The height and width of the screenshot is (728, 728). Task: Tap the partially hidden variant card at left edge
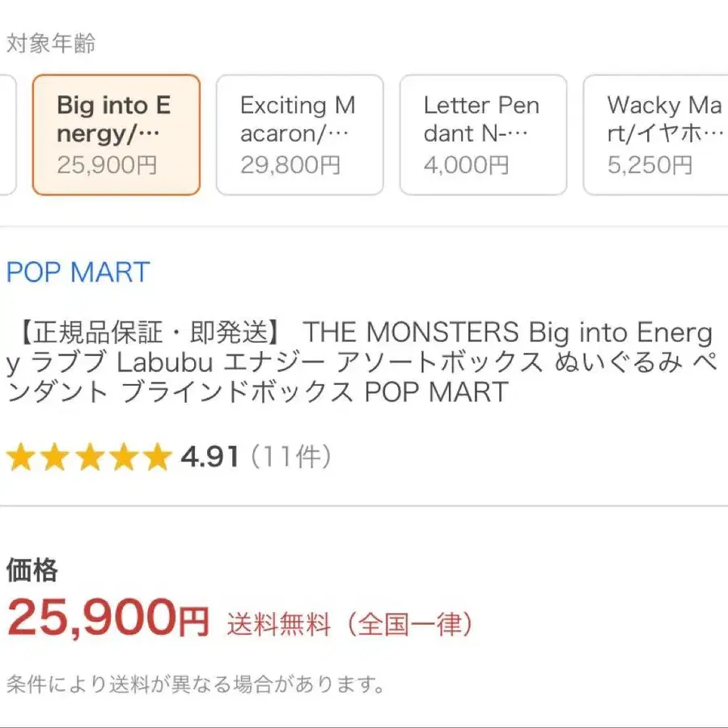pyautogui.click(x=6, y=135)
